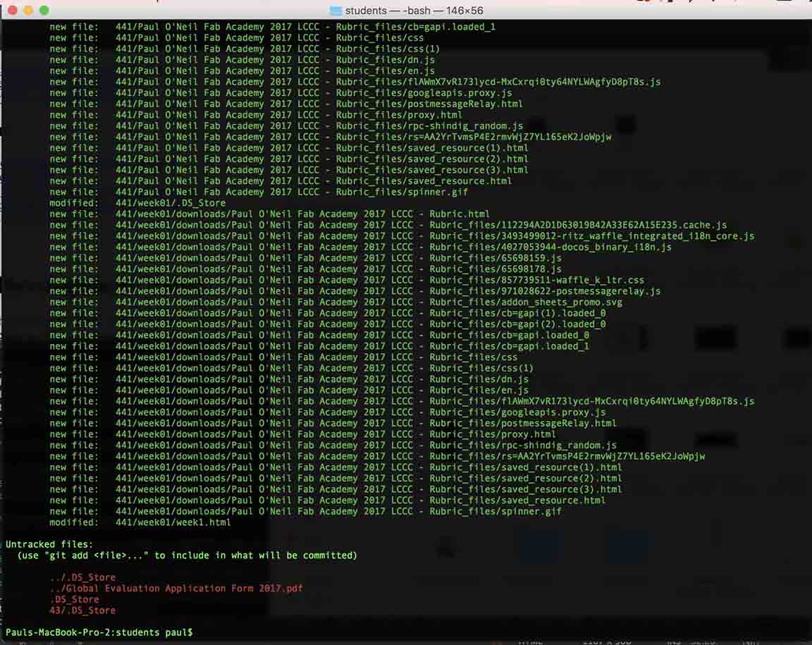812x645 pixels.
Task: Click week01/downloads 'rpc-shindig_random.js' line
Action: [333, 445]
